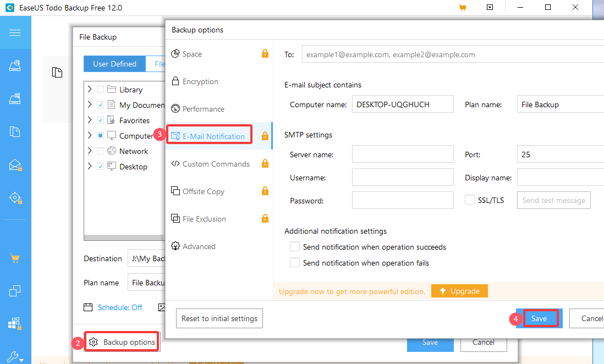Toggle the Library checkbox

(100, 90)
